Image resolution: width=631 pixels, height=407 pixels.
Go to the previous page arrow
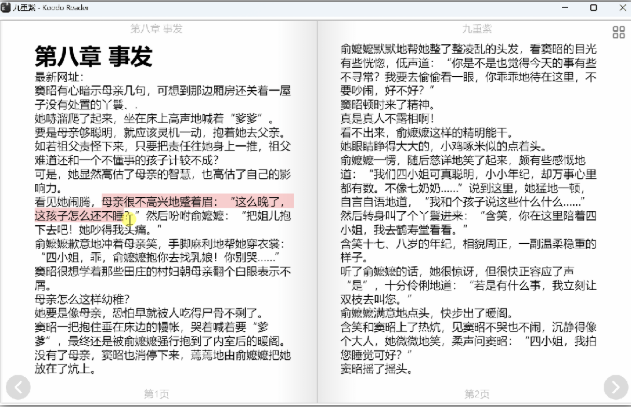point(18,387)
